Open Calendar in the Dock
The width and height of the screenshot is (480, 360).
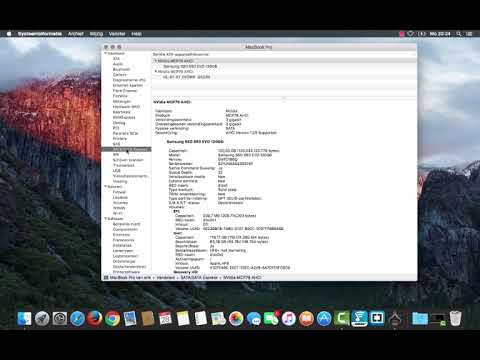[x=165, y=319]
